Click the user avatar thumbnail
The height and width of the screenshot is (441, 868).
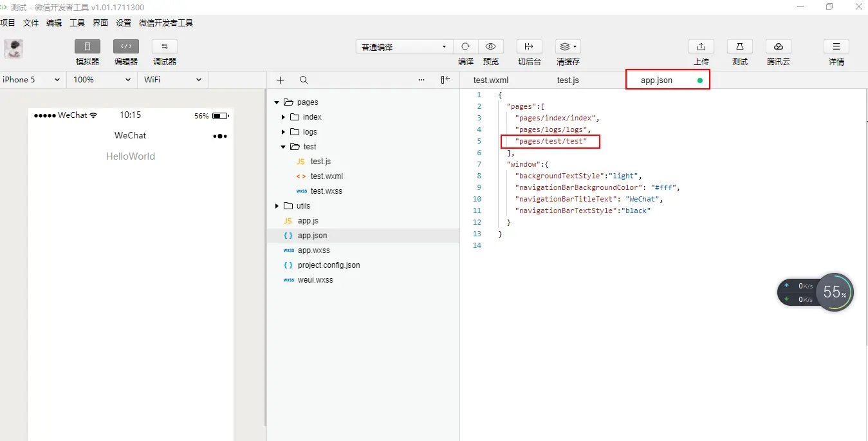point(14,49)
